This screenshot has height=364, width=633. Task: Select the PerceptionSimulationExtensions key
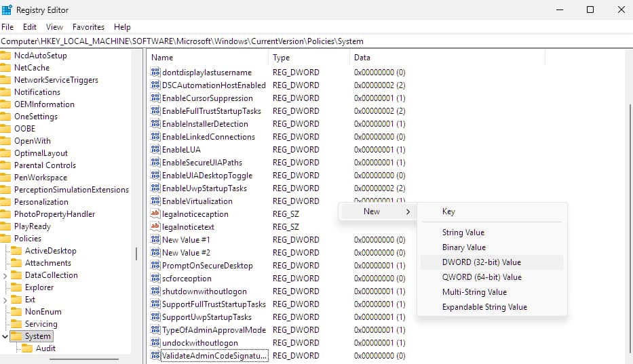(71, 190)
